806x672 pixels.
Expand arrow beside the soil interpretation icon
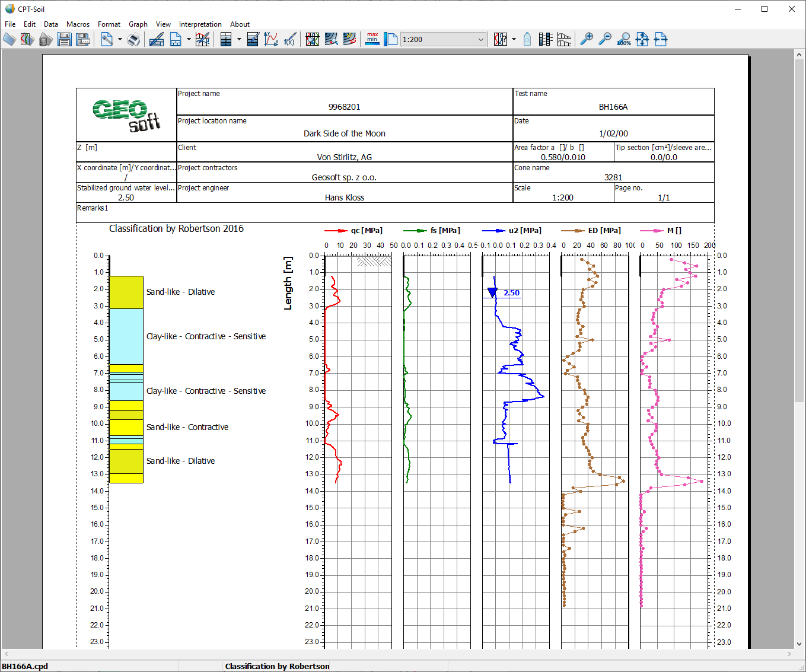(x=514, y=40)
